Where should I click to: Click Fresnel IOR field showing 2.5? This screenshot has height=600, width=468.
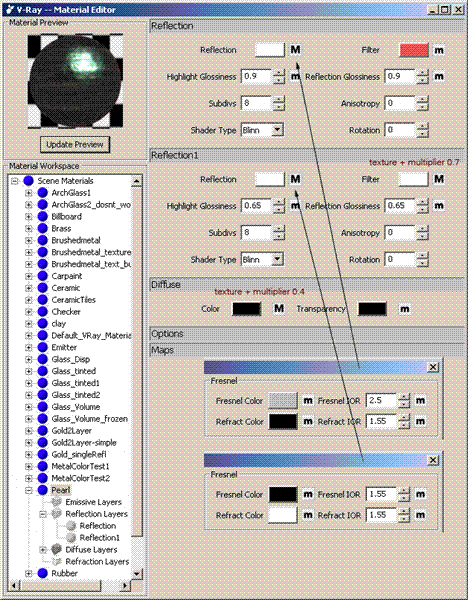pyautogui.click(x=382, y=401)
